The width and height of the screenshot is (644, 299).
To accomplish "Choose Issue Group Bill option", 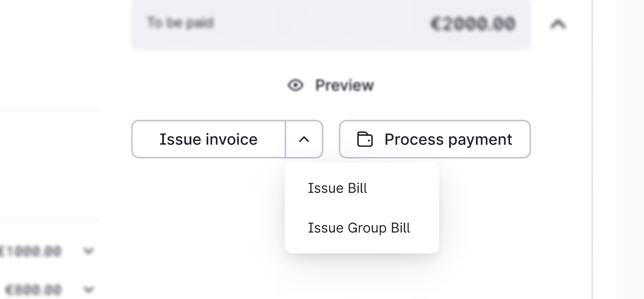I will 359,228.
